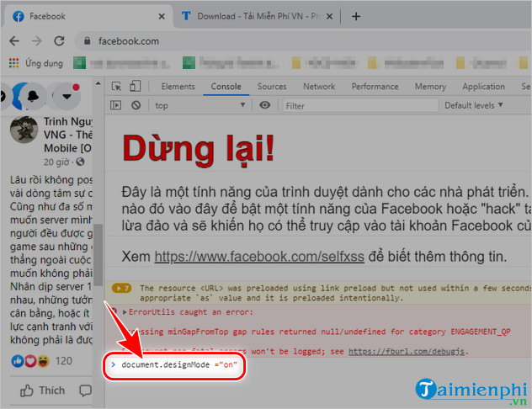Screen dimensions: 532x409
Task: Open the top JavaScript context dropdown
Action: point(200,105)
